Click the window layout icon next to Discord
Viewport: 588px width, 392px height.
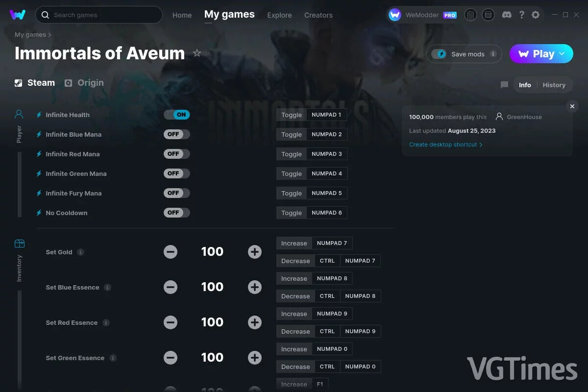(x=488, y=15)
